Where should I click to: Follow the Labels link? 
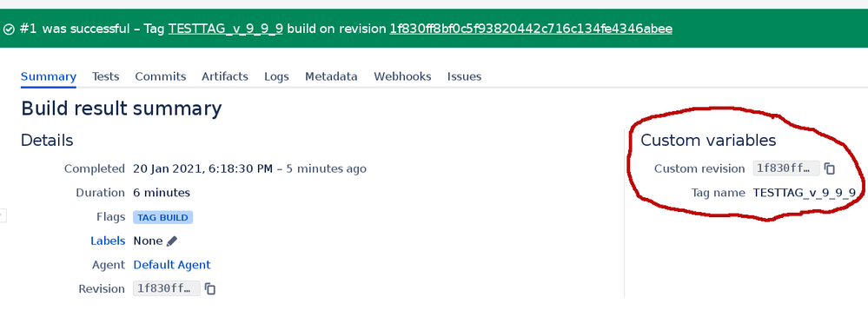click(x=108, y=241)
